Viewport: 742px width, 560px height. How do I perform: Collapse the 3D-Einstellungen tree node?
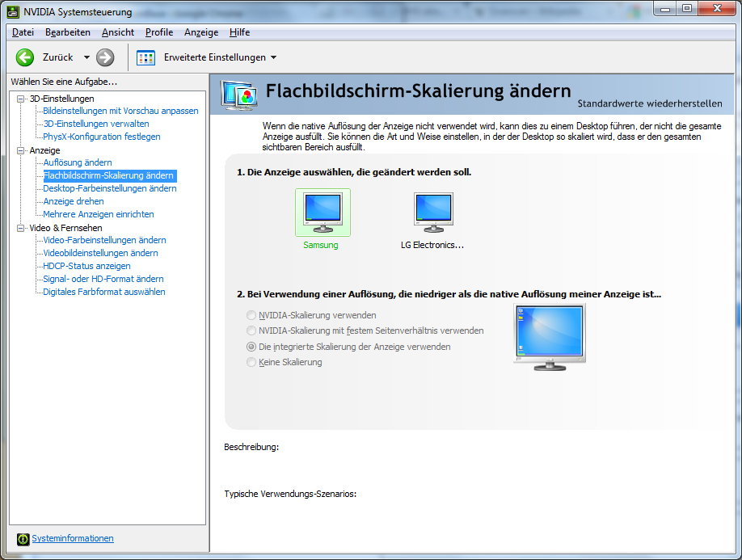coord(20,99)
